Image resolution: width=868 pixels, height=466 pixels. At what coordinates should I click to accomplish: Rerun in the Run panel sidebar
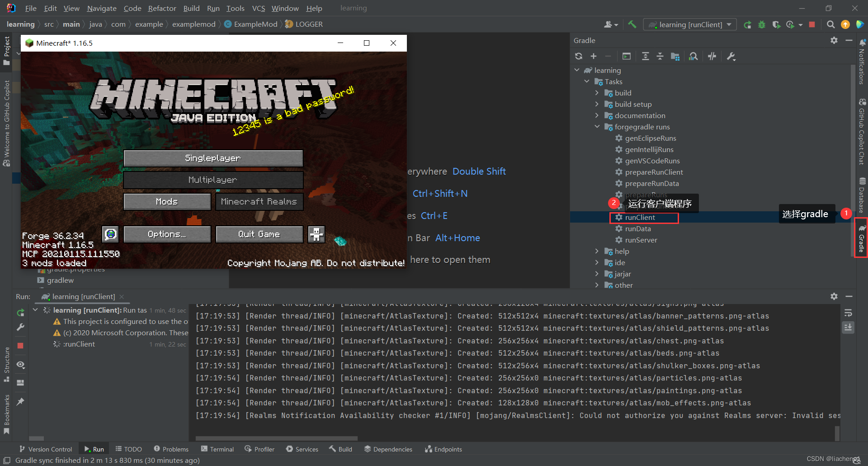pos(20,313)
